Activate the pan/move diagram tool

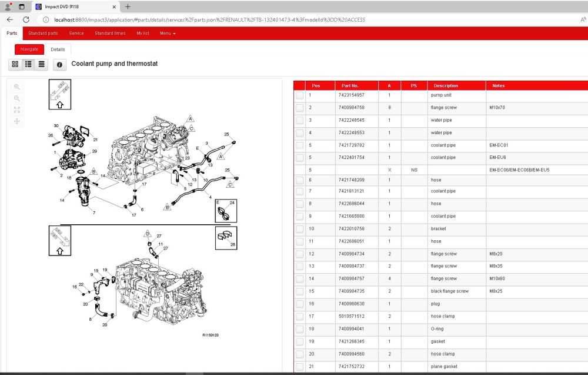tap(17, 121)
